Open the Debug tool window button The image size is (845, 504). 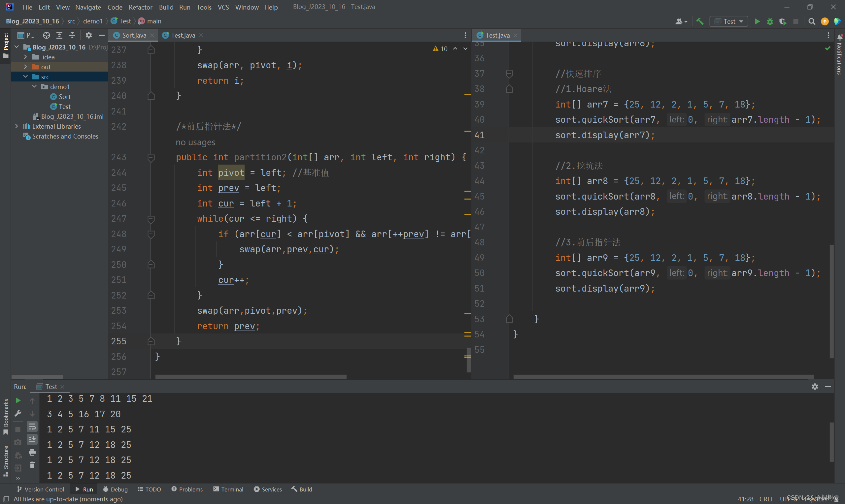[116, 489]
